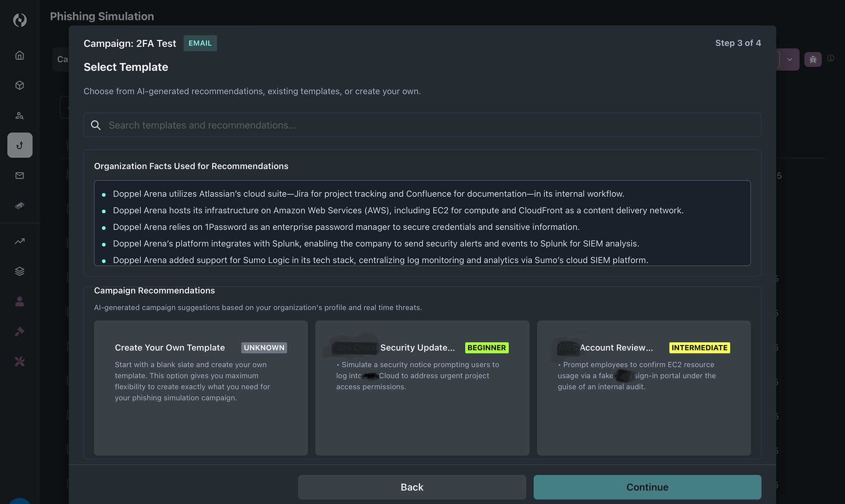Open the trending chart icon in the sidebar

20,241
